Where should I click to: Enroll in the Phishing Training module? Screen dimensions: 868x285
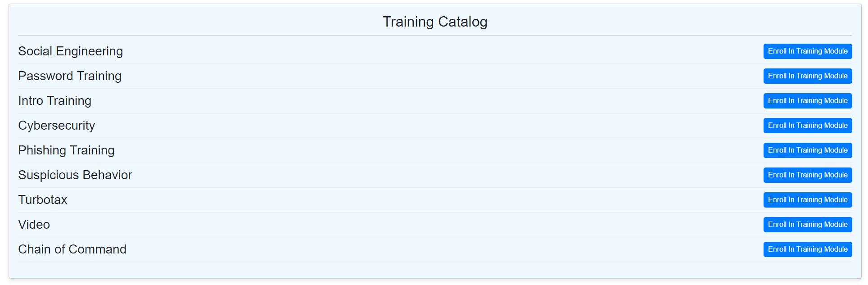pos(808,150)
